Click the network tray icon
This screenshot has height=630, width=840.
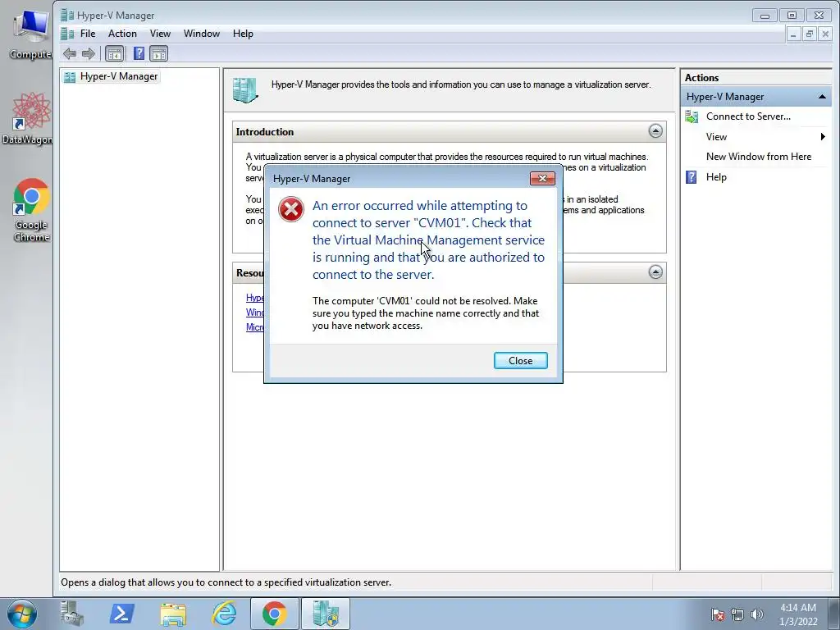[737, 614]
